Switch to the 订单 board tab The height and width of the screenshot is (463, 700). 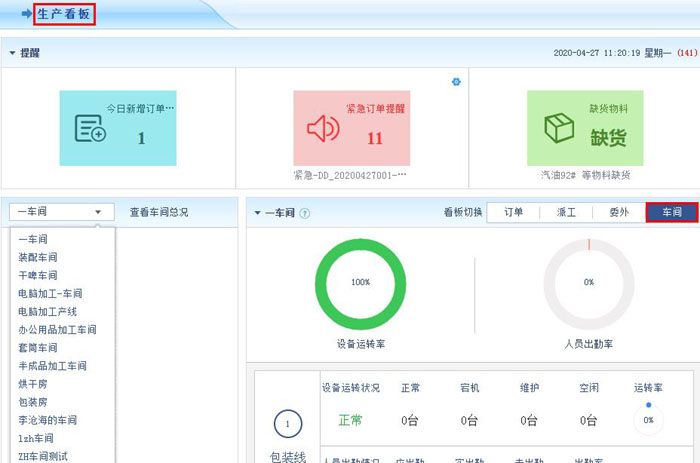click(x=513, y=212)
